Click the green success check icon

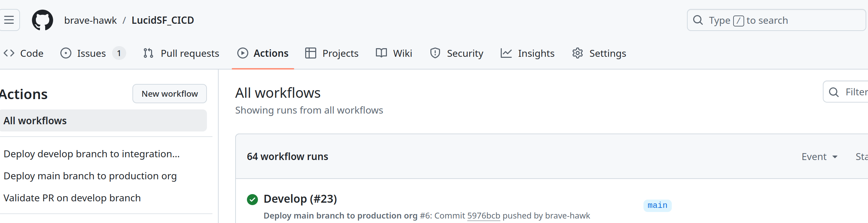click(252, 199)
